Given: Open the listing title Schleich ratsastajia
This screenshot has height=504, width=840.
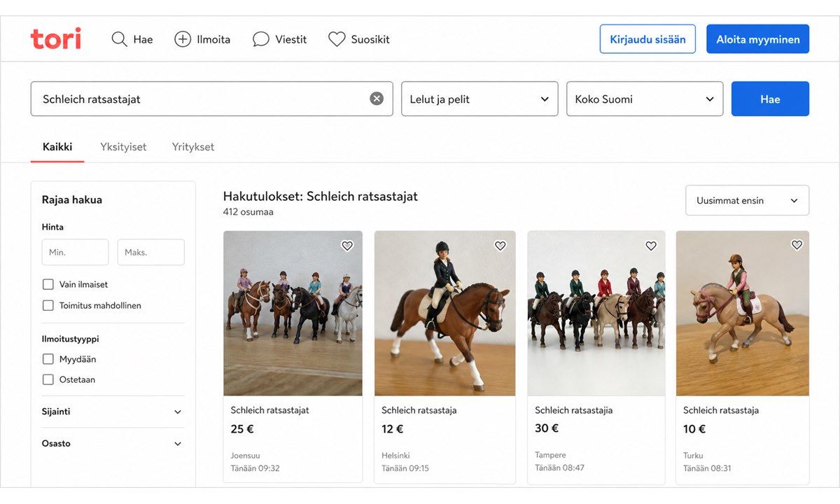Looking at the screenshot, I should click(574, 410).
